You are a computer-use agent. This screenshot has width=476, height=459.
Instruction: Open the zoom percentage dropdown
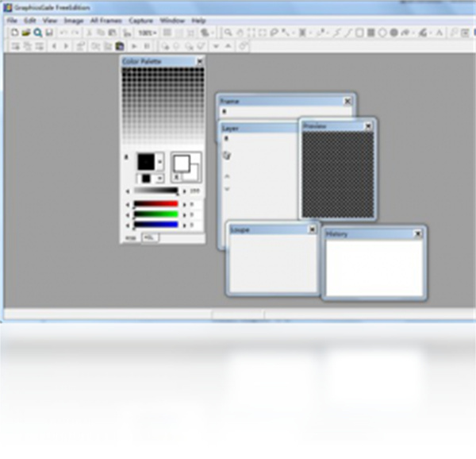click(x=148, y=33)
